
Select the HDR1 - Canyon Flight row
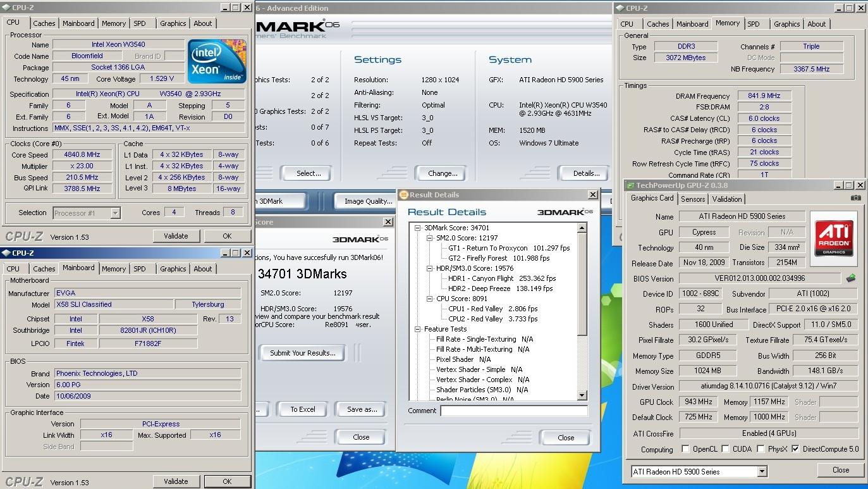tap(502, 278)
